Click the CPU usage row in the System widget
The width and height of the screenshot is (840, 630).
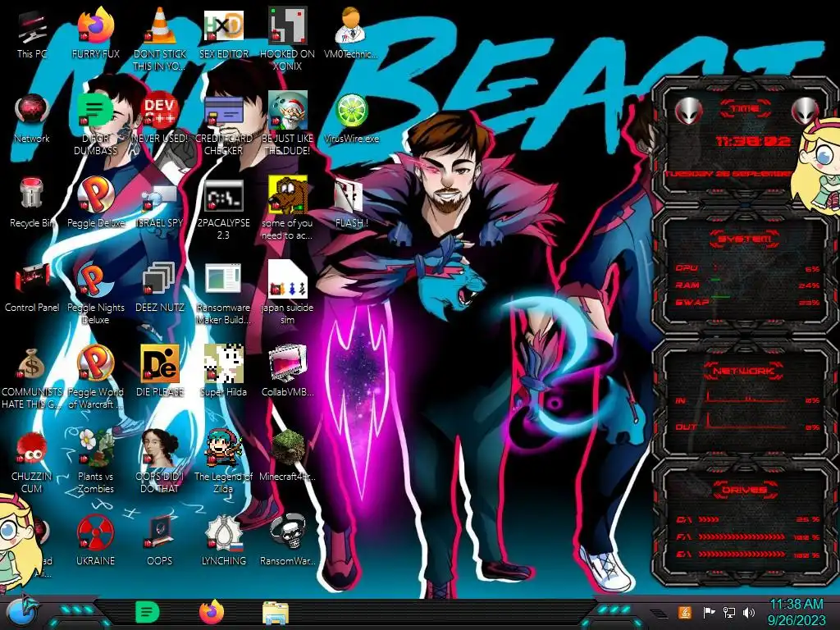747,268
